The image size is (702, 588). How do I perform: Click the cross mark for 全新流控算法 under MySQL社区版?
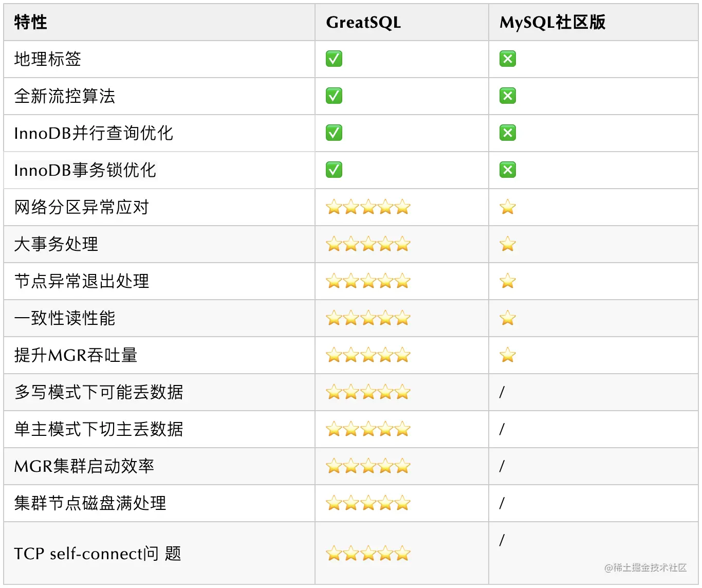tap(508, 96)
